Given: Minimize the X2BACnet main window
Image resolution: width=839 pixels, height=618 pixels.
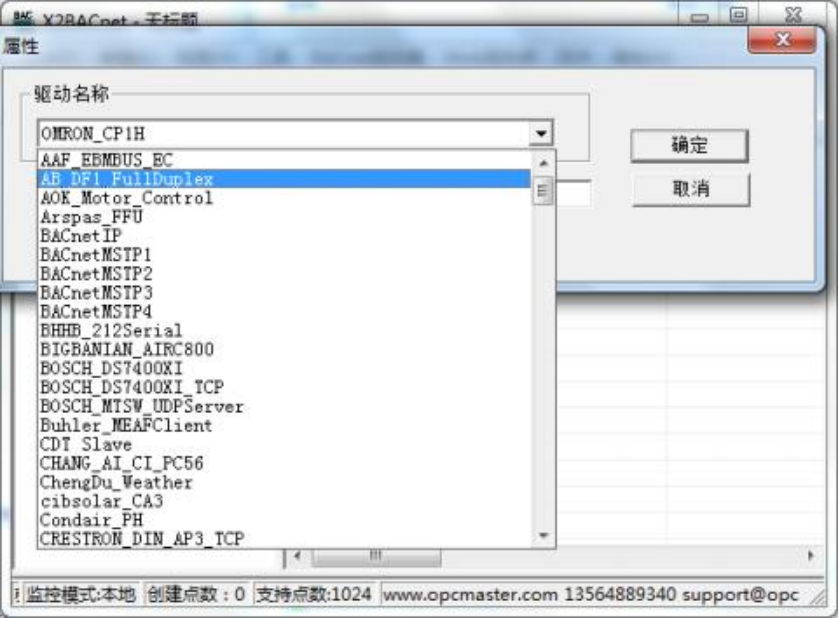Looking at the screenshot, I should [699, 16].
